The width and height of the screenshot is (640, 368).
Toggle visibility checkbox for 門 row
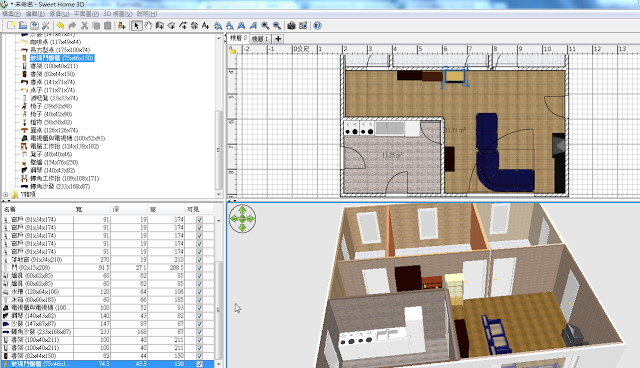(200, 268)
